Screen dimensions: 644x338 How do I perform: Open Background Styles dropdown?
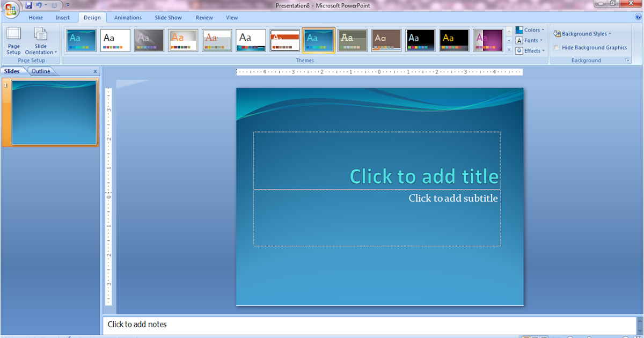tap(582, 34)
